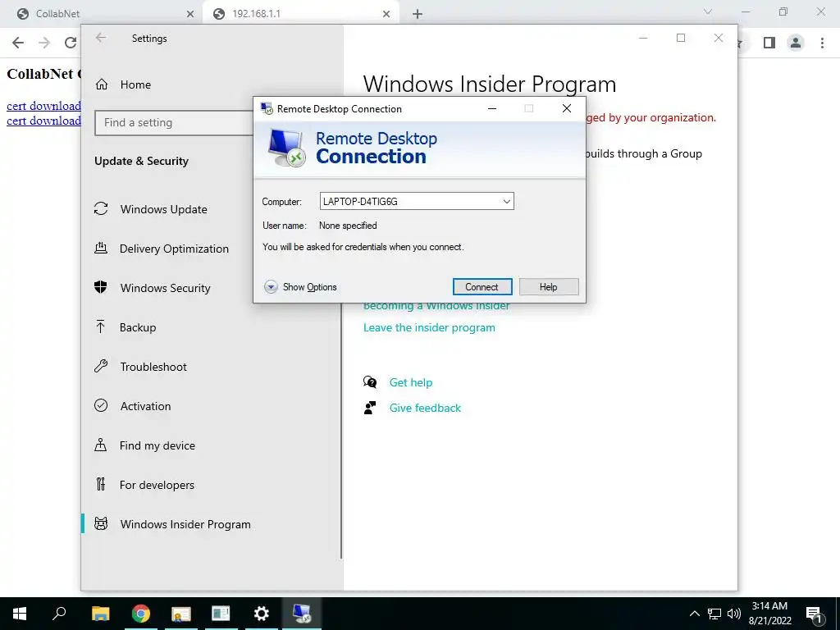Viewport: 840px width, 630px height.
Task: Reload the browser page
Action: tap(71, 43)
